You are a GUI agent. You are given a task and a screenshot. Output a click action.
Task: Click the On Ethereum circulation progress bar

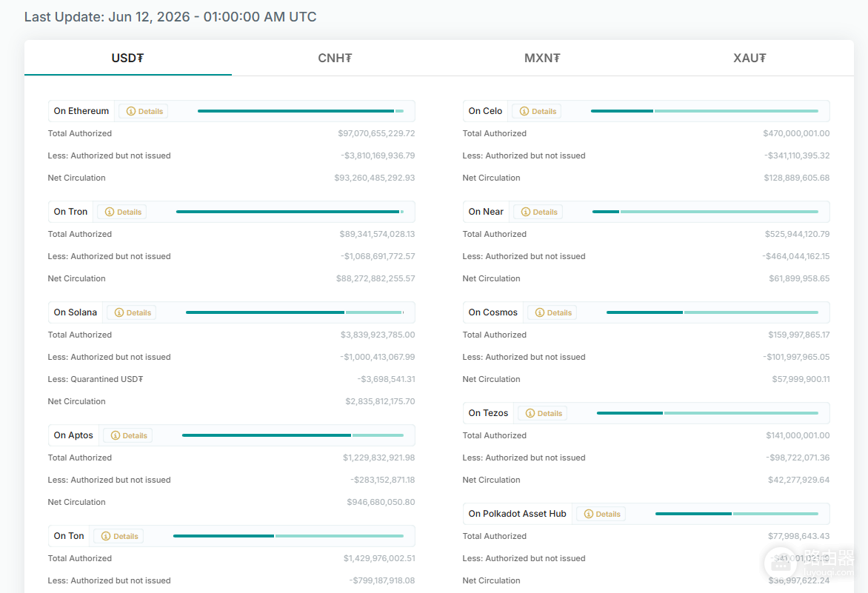301,111
